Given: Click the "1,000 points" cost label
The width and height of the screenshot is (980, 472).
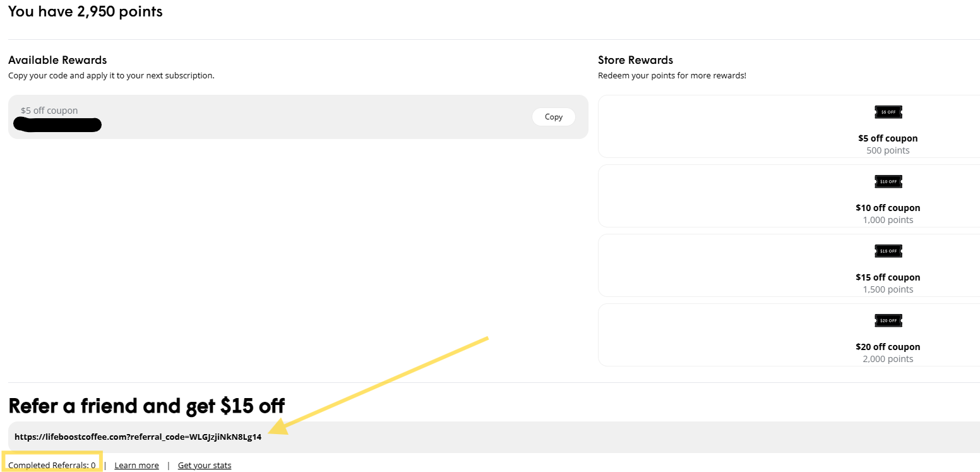Looking at the screenshot, I should [888, 220].
